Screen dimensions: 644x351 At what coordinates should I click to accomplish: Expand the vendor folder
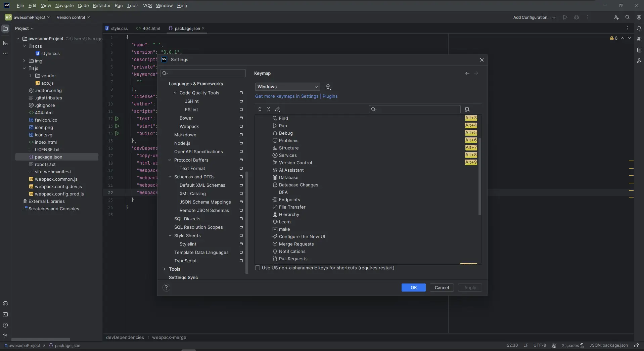coord(30,76)
